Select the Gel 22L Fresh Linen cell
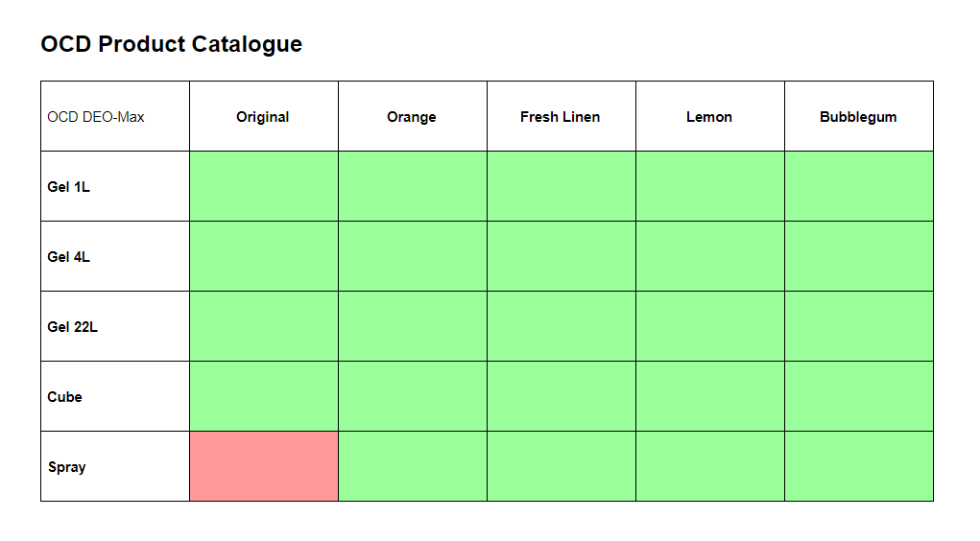Viewport: 980px width, 541px height. 562,326
